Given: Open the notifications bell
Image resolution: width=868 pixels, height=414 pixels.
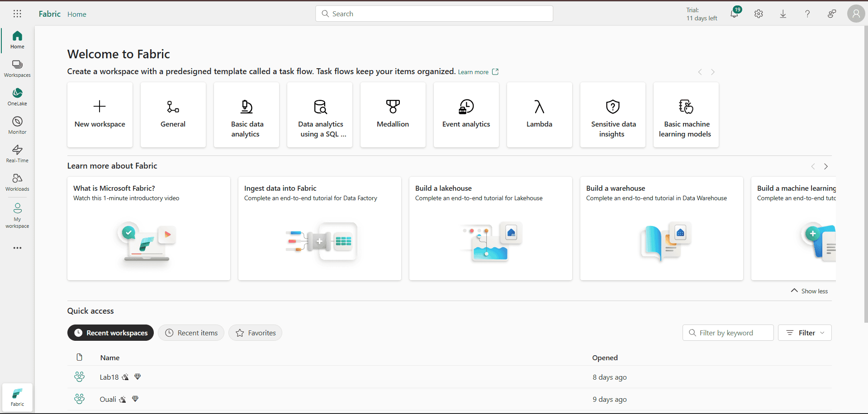Looking at the screenshot, I should coord(734,14).
